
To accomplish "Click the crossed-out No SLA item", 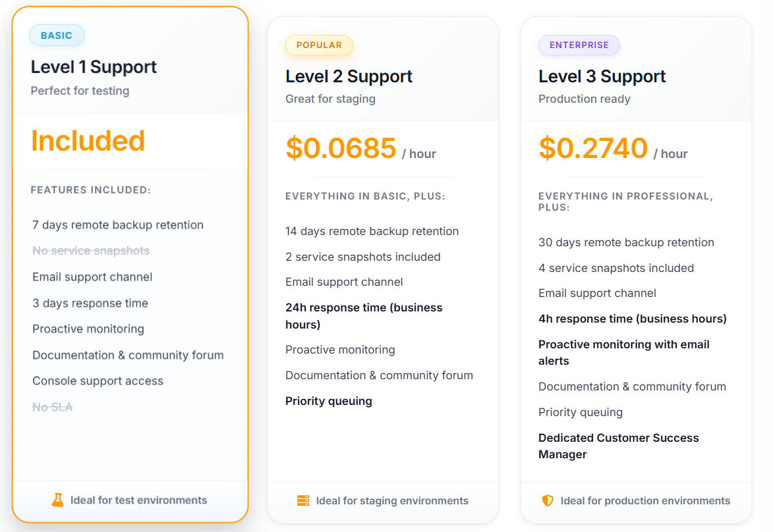I will (x=53, y=407).
